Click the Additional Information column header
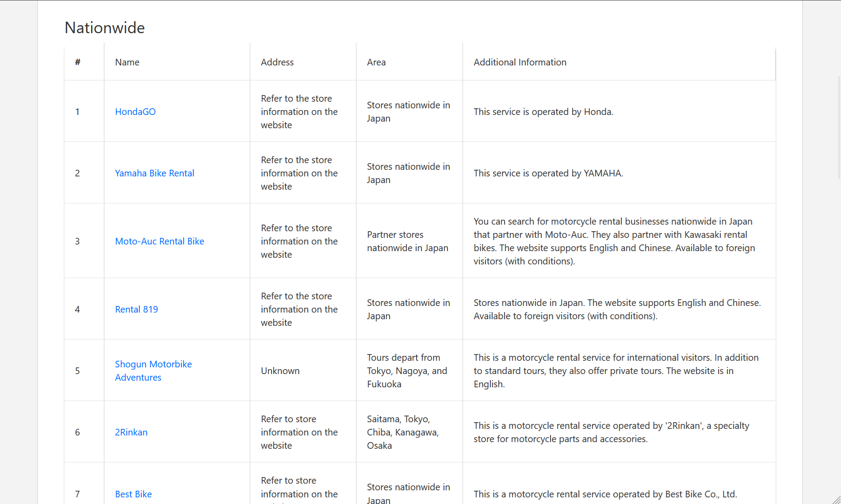Image resolution: width=841 pixels, height=504 pixels. (619, 62)
